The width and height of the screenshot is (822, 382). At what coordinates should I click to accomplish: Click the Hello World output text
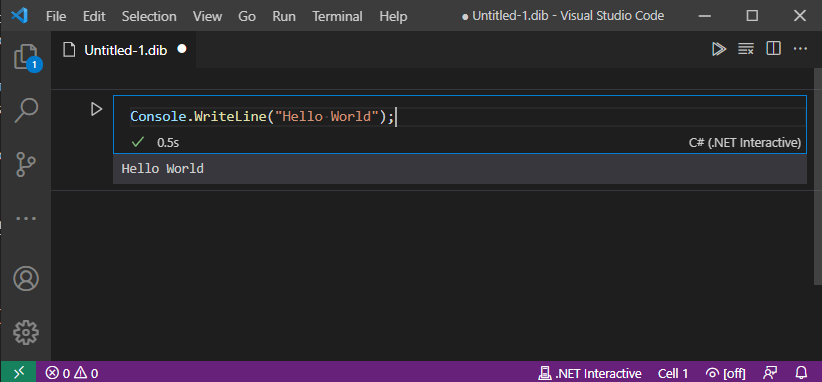pyautogui.click(x=163, y=169)
